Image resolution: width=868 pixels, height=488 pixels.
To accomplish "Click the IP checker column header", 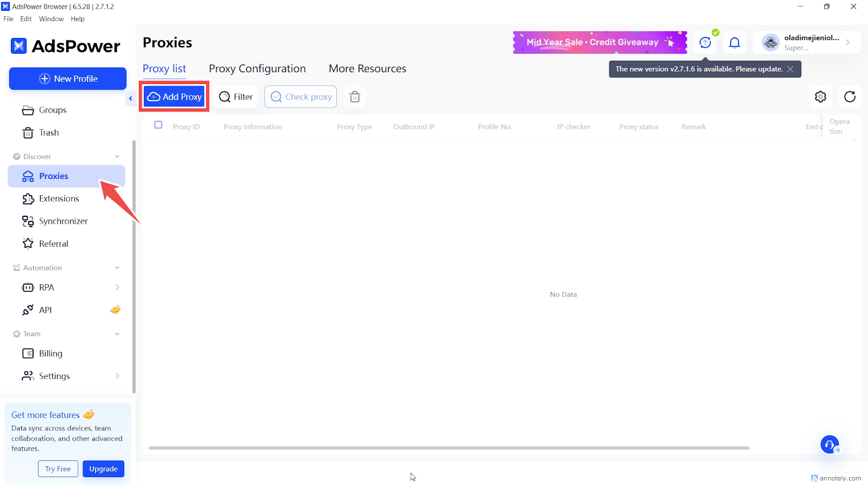I will (x=573, y=127).
